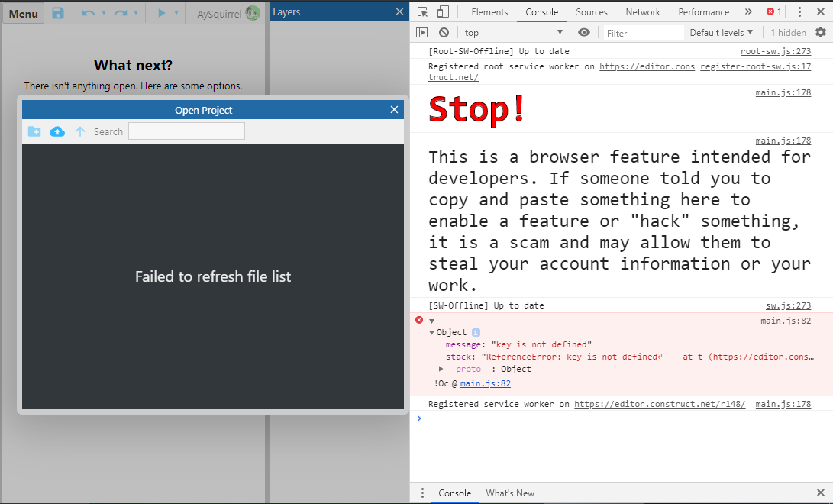Click the Search field in Open Project dialog
Viewport: 833px width, 504px height.
click(x=186, y=131)
